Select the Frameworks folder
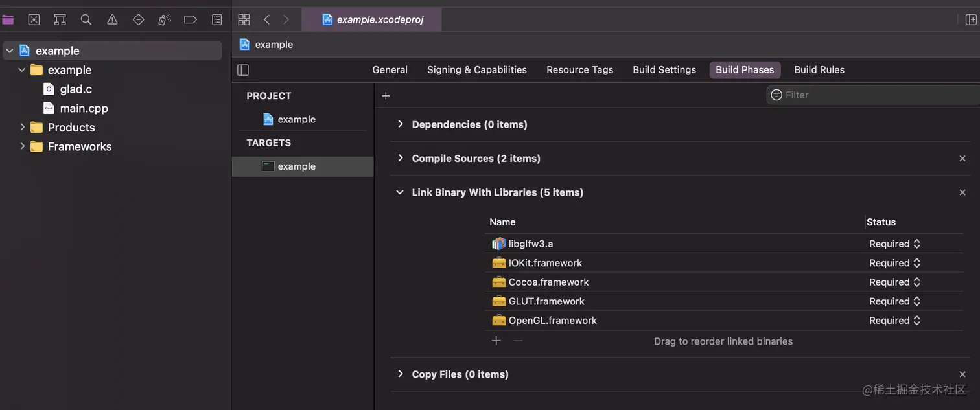 tap(80, 146)
